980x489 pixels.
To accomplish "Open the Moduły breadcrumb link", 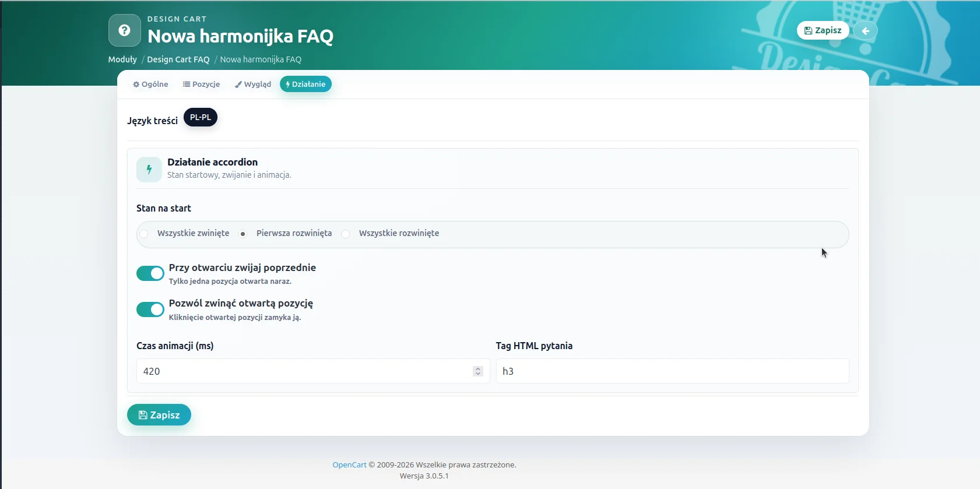I will 122,59.
